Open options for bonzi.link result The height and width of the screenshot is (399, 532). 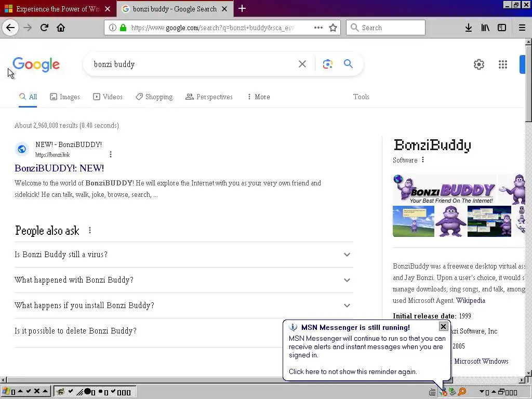point(111,154)
